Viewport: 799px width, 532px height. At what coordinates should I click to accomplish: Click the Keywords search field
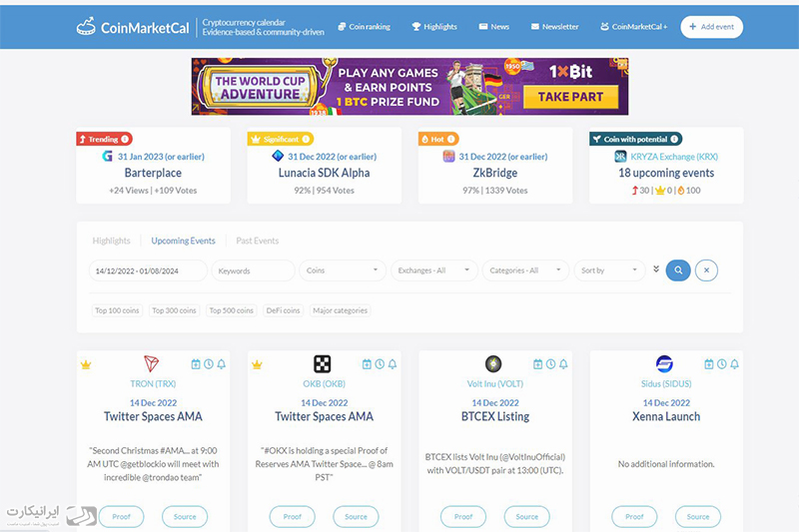254,270
